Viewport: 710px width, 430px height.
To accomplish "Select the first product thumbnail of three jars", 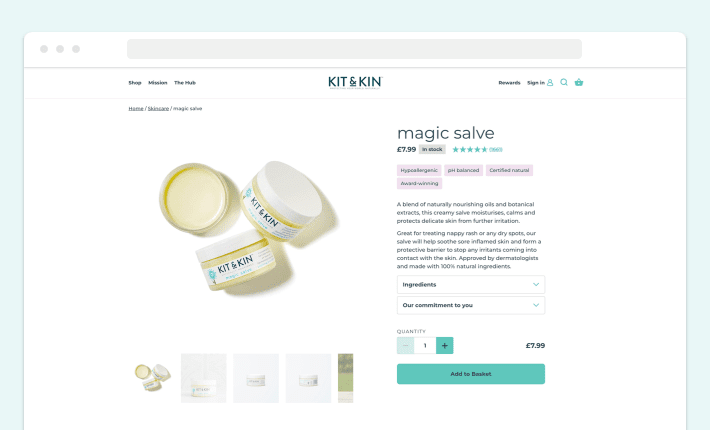I will tap(152, 378).
